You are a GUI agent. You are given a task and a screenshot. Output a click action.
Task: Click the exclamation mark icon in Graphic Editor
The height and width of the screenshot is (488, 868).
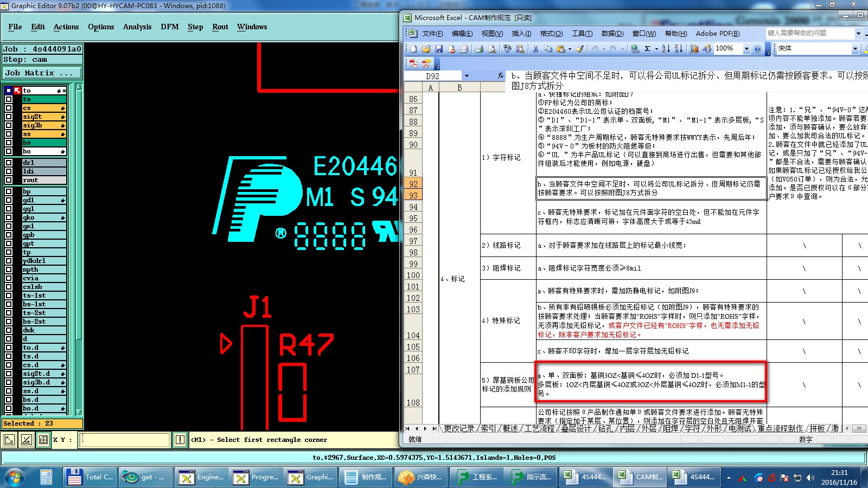(180, 440)
